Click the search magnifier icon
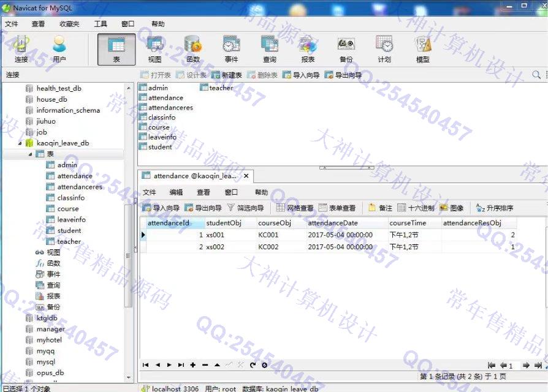 tap(536, 74)
